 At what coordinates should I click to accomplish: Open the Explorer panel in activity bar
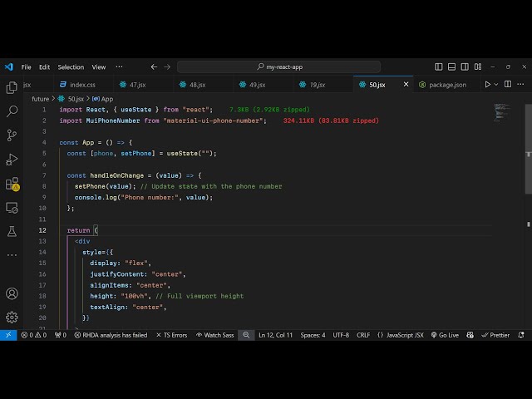[x=12, y=87]
